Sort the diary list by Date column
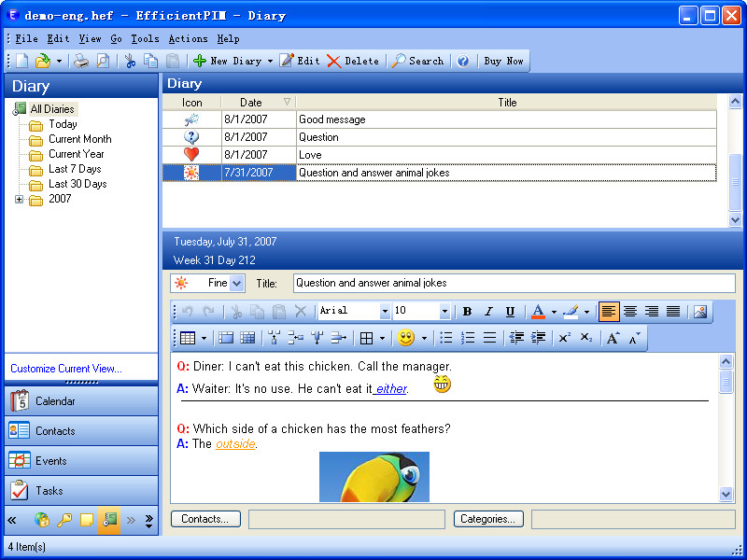 coord(259,103)
